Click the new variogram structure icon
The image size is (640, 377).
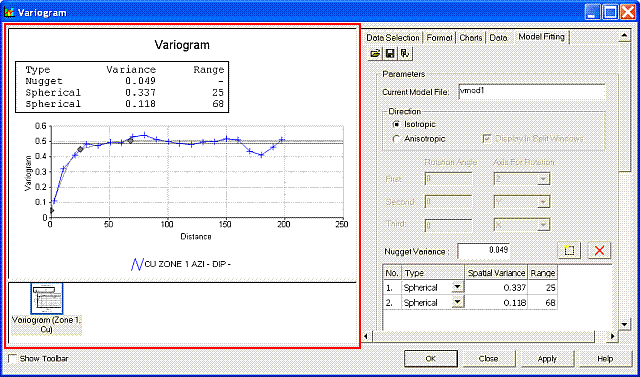(569, 251)
